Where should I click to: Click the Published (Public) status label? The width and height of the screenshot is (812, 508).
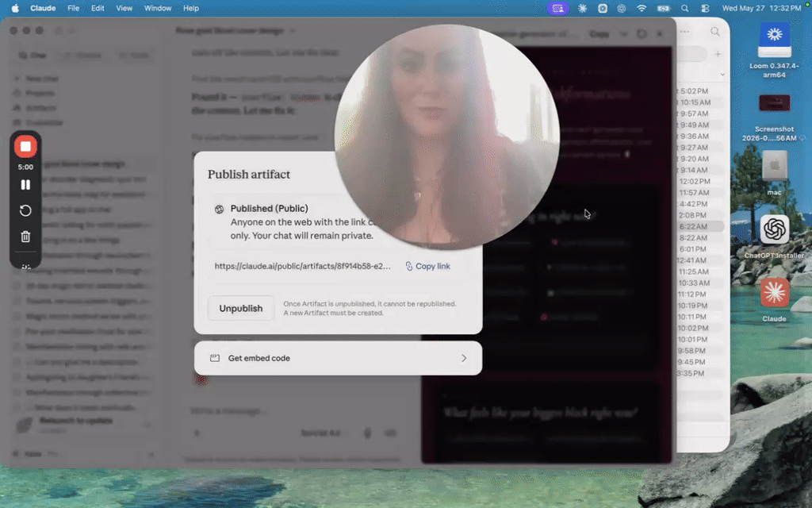[x=270, y=209]
